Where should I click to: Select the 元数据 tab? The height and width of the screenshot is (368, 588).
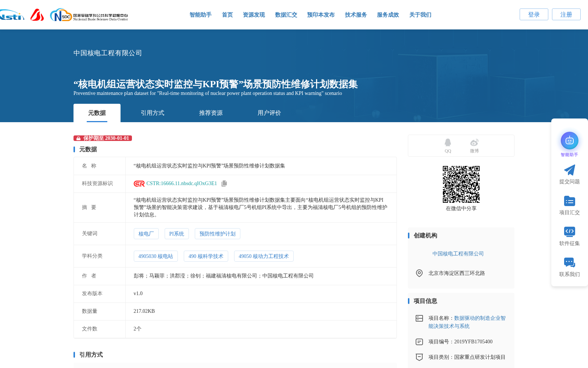click(x=97, y=113)
